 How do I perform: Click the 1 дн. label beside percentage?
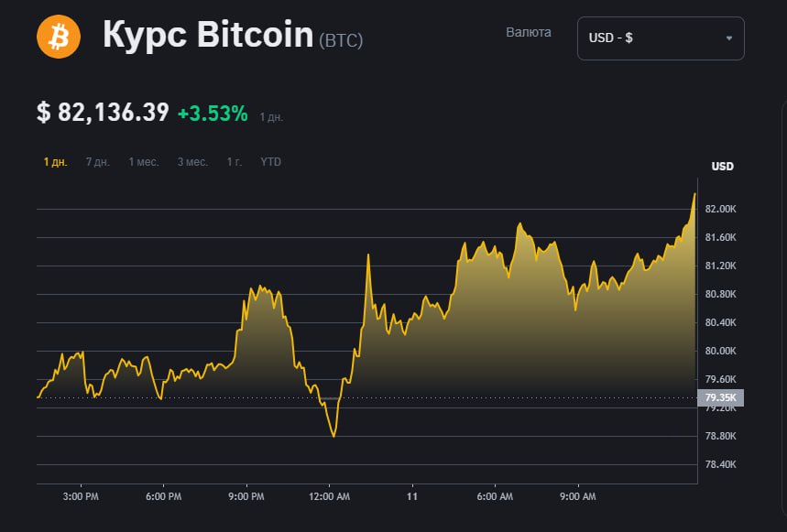[x=271, y=117]
